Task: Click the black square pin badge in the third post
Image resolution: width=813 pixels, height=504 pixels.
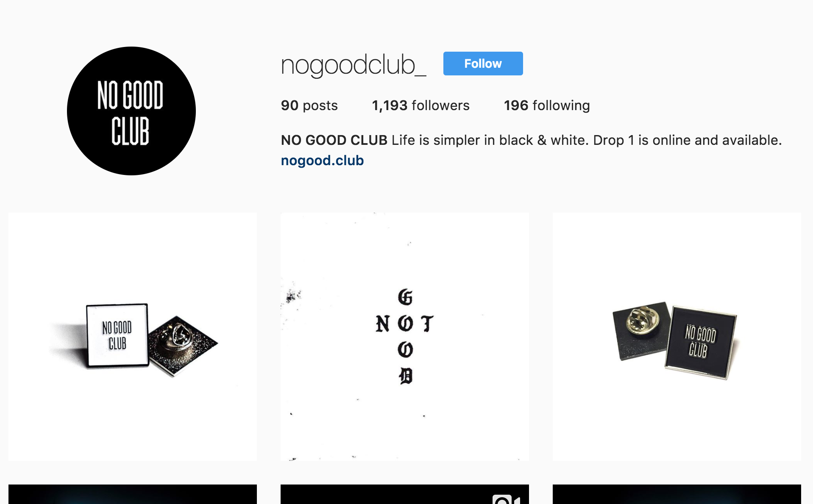Action: point(702,342)
